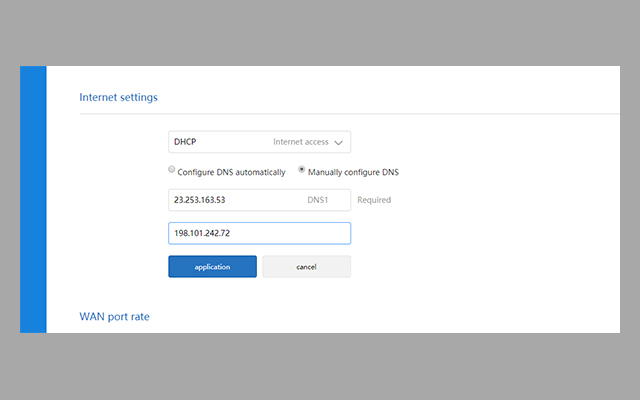Image resolution: width=640 pixels, height=400 pixels.
Task: Select the Configure DNS automatically radio button
Action: pyautogui.click(x=172, y=170)
